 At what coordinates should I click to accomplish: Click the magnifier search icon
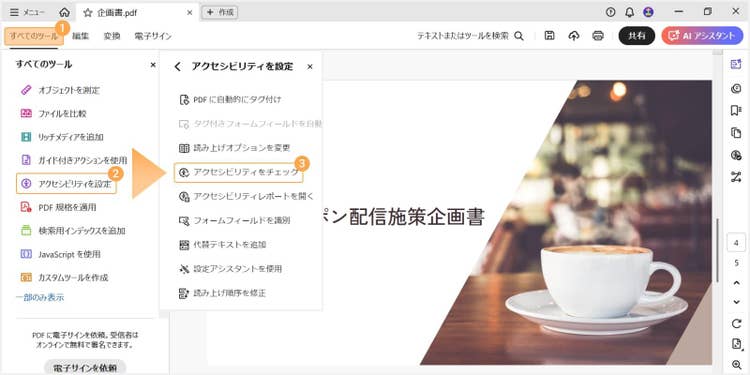(518, 36)
